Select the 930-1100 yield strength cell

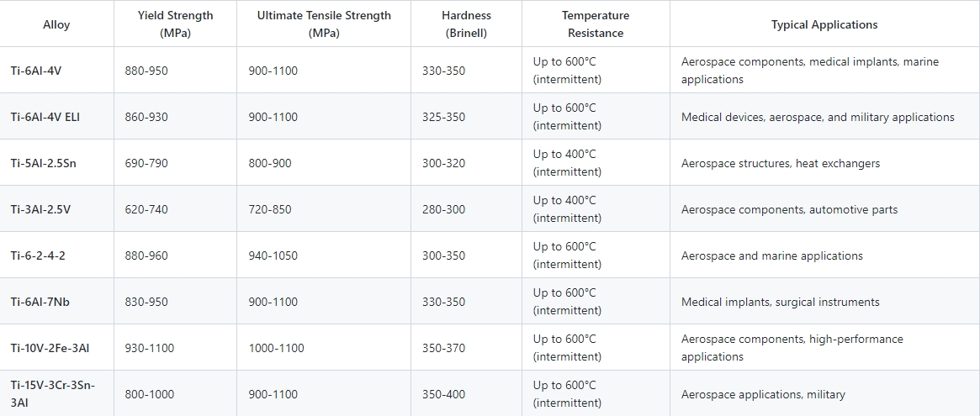click(150, 348)
